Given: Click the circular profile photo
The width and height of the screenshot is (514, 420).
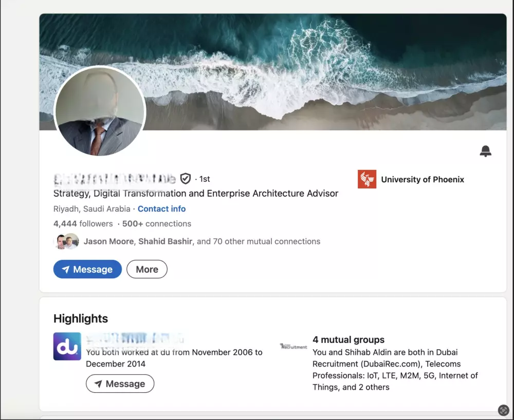Looking at the screenshot, I should tap(100, 112).
